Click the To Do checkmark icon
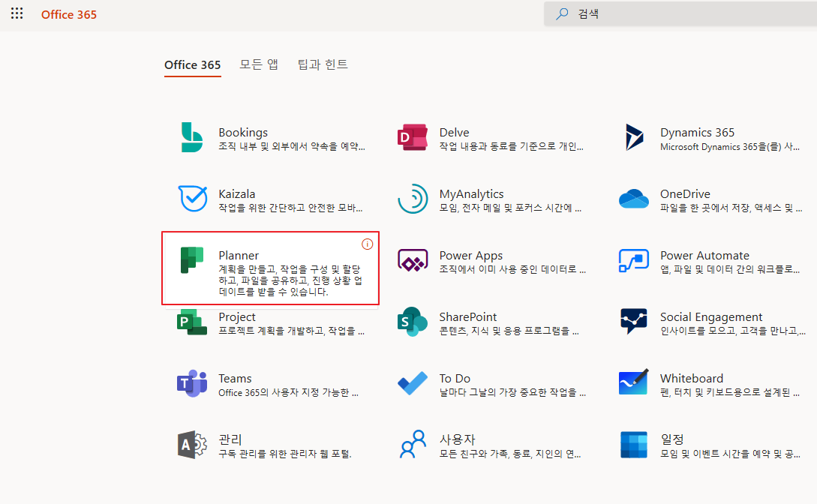Image resolution: width=817 pixels, height=504 pixels. coord(413,383)
